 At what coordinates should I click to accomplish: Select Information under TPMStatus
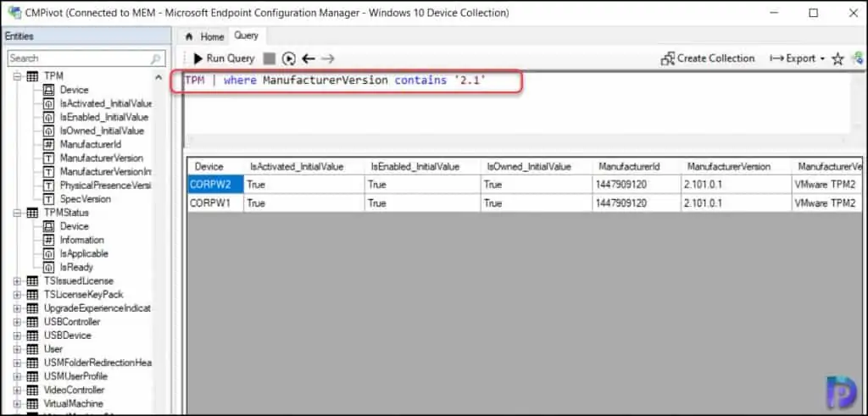click(82, 240)
